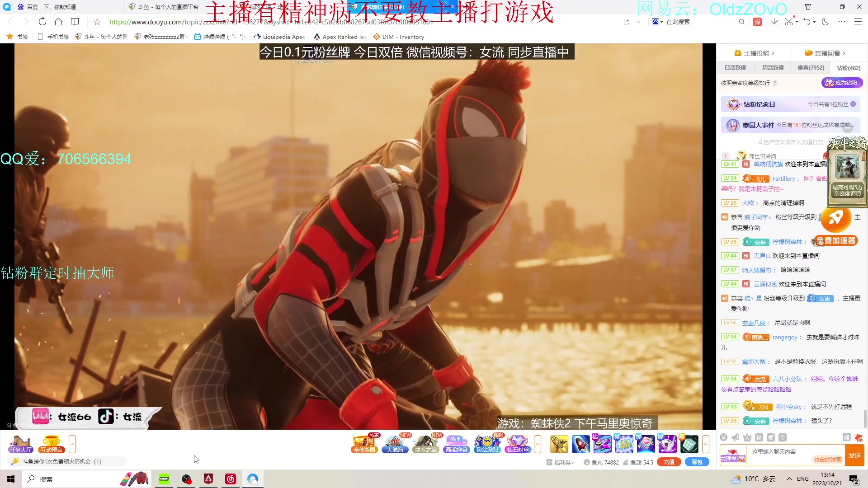Screen dimensions: 868x488
Task: Open the 福利券 coupon link
Action: (560, 462)
